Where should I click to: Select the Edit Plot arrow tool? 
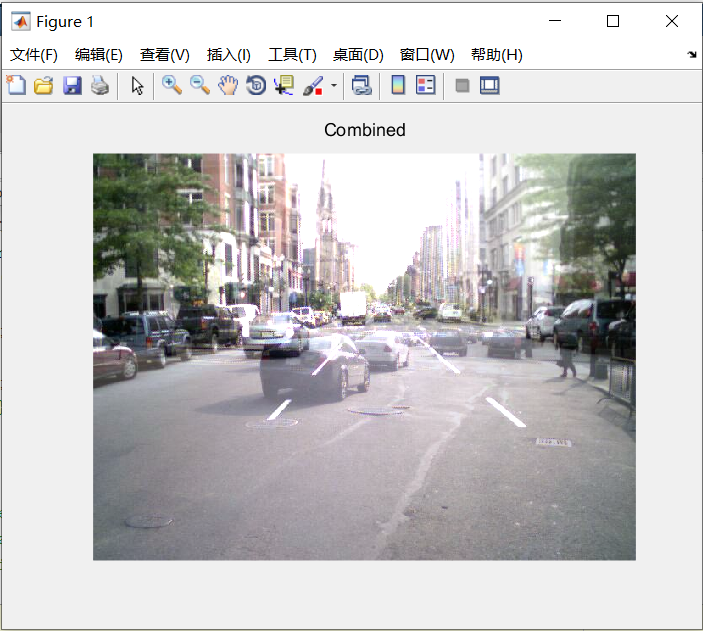coord(137,85)
